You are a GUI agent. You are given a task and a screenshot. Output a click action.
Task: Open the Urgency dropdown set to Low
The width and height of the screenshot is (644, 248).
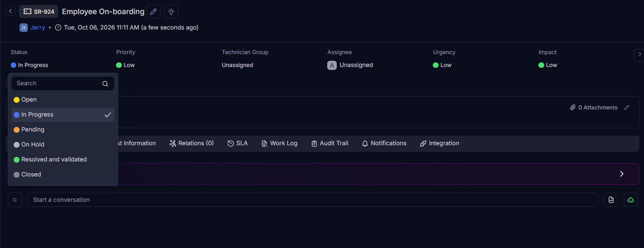click(x=442, y=65)
